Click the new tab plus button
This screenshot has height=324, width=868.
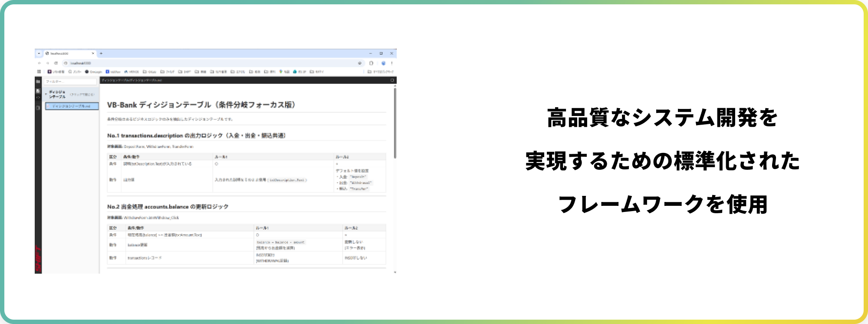(x=101, y=53)
